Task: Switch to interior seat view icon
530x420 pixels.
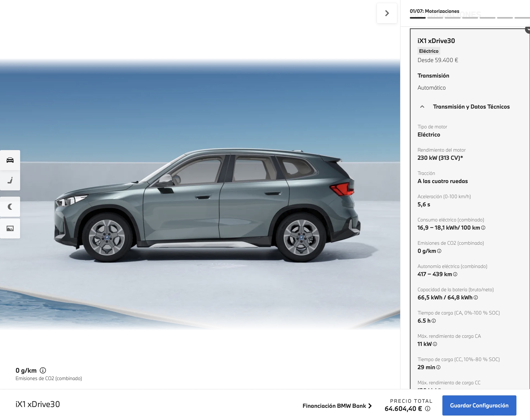Action: 10,181
